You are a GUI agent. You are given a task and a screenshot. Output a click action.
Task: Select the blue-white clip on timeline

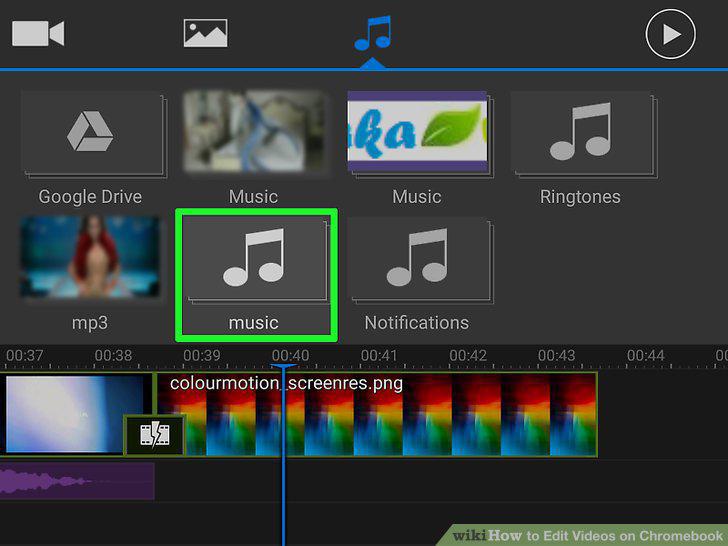pos(74,414)
